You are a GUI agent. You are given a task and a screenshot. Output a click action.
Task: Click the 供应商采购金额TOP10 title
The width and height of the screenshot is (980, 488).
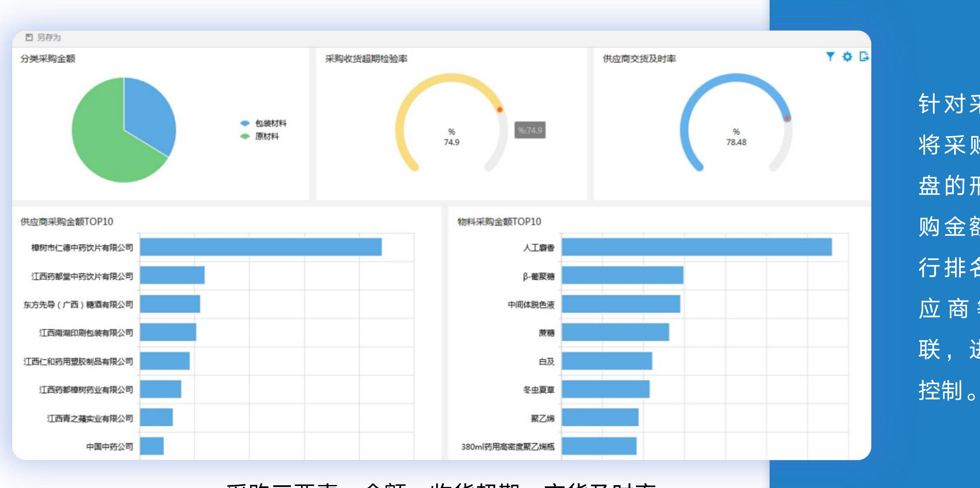[x=67, y=222]
